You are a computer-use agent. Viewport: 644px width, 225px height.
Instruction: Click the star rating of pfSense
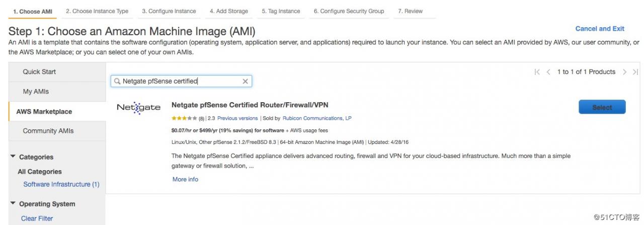coord(184,118)
